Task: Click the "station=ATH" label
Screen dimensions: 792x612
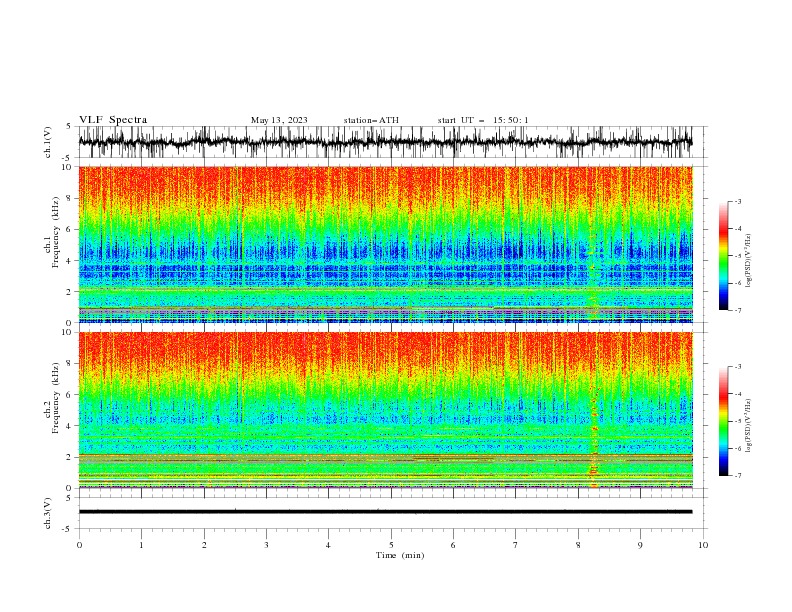Action: pos(371,120)
